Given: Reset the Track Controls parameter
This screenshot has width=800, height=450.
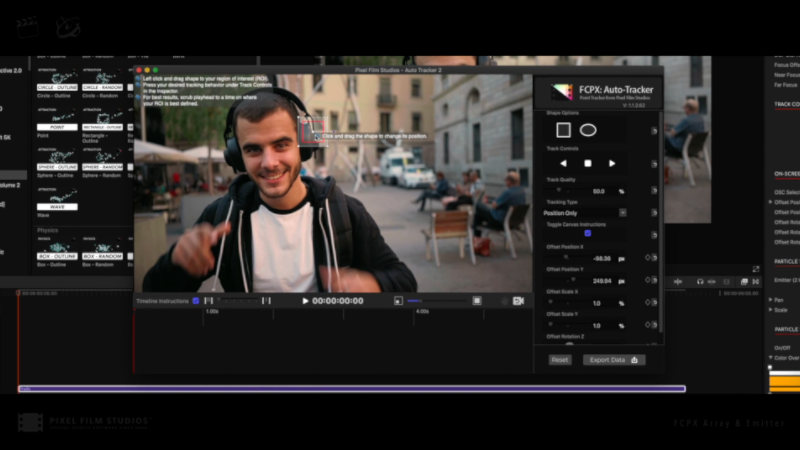Looking at the screenshot, I should tap(654, 164).
